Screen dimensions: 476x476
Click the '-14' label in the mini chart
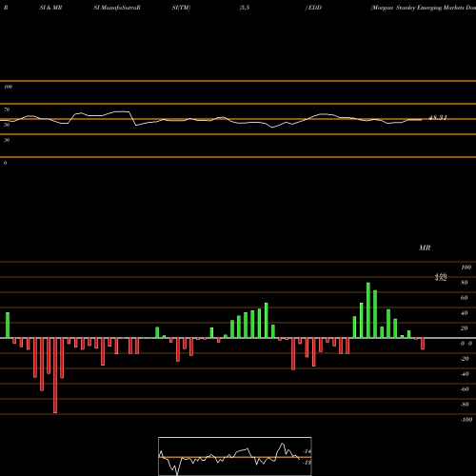pos(307,451)
